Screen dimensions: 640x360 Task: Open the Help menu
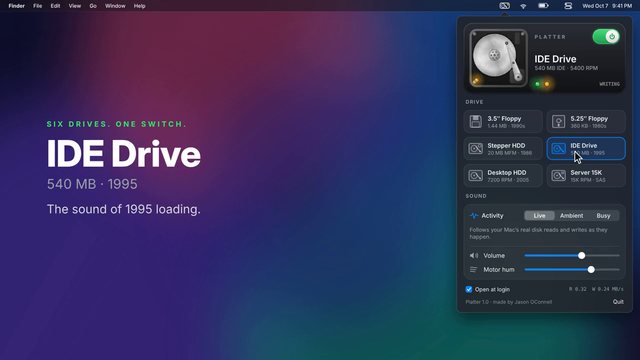coord(140,6)
